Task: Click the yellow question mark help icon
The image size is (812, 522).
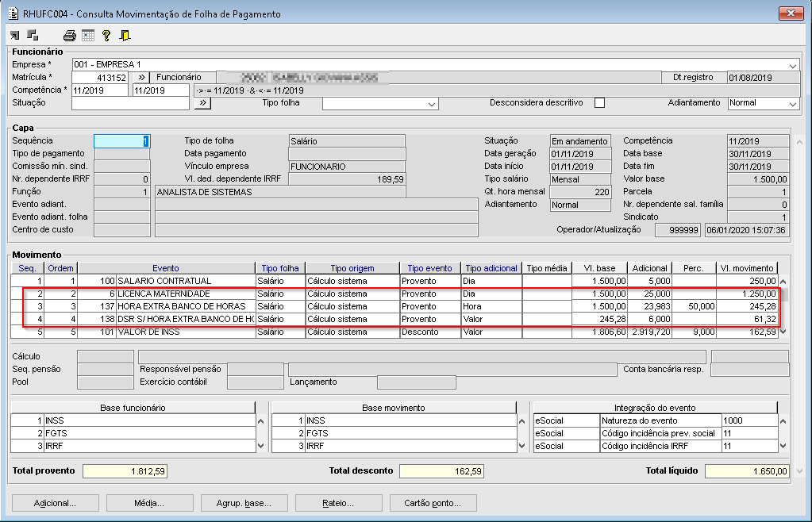Action: (106, 35)
